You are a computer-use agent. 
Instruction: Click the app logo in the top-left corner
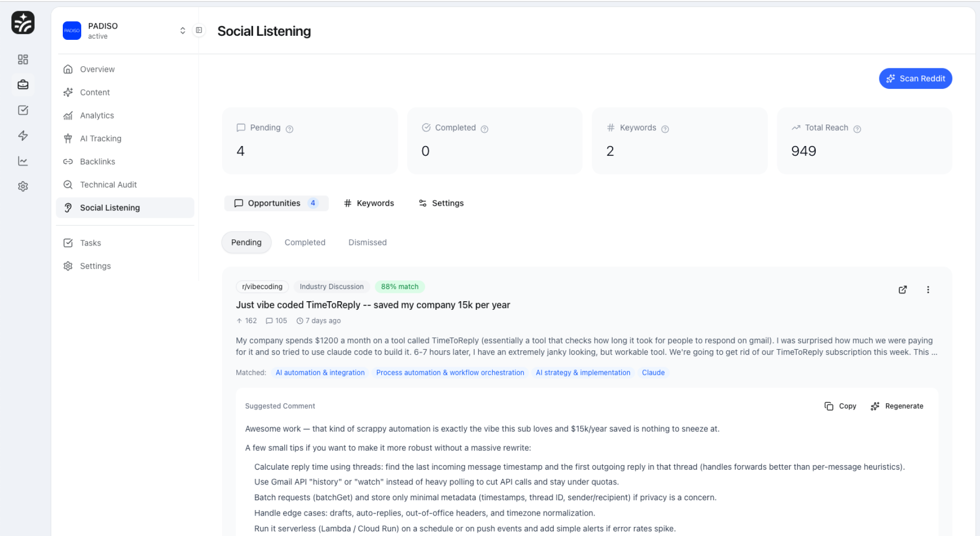pos(23,23)
